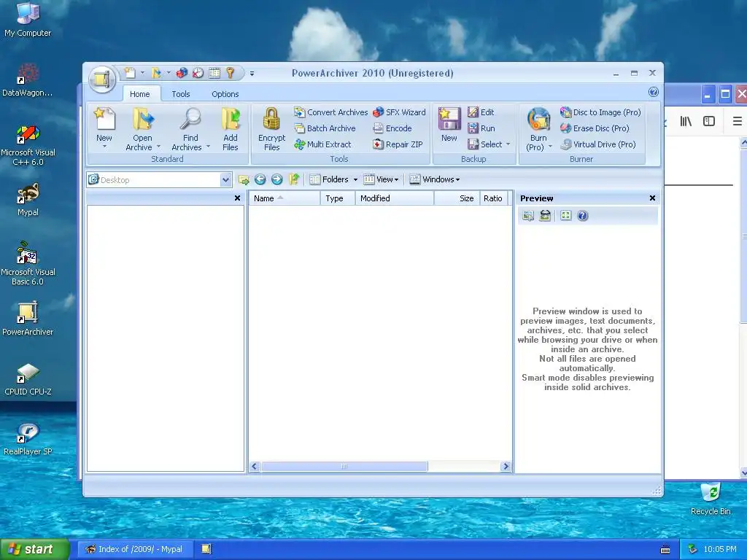Click Erase Disc (Pro)
747x560 pixels.
click(595, 128)
